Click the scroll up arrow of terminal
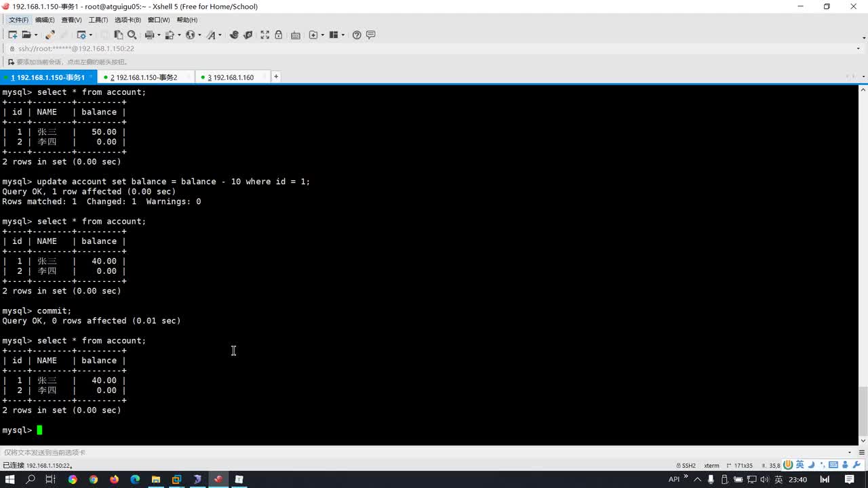The image size is (868, 488). 863,89
